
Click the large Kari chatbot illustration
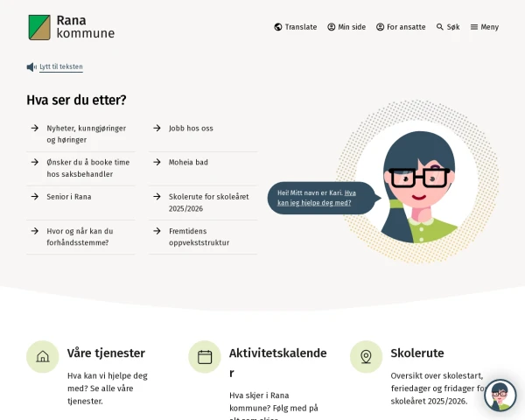(x=418, y=182)
